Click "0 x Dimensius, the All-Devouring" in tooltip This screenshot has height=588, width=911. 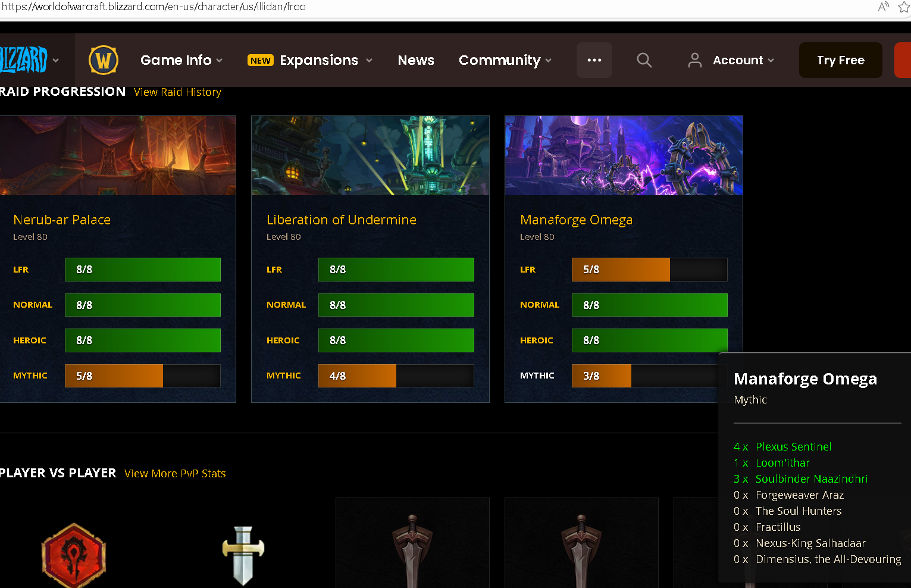[x=818, y=559]
